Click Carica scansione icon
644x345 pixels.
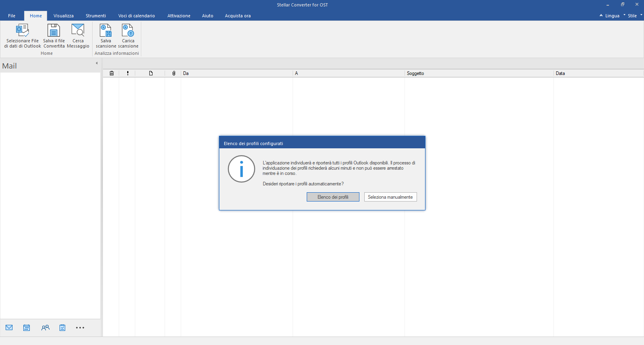128,31
